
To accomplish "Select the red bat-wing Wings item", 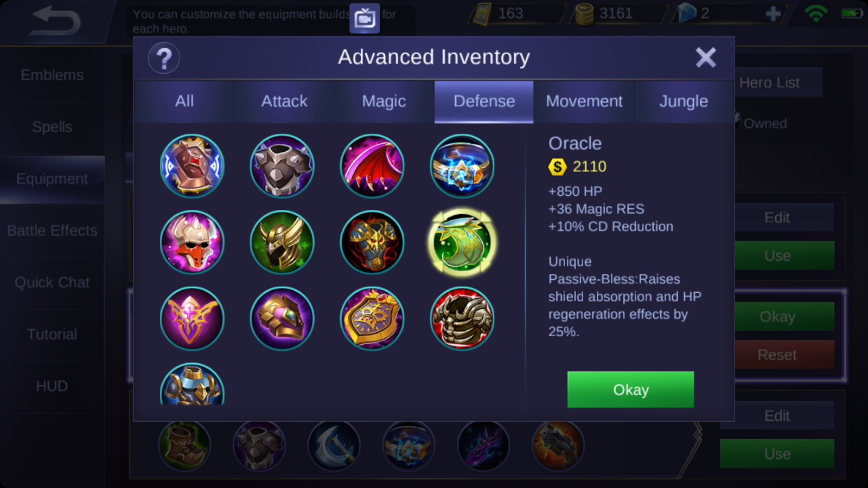I will (372, 166).
